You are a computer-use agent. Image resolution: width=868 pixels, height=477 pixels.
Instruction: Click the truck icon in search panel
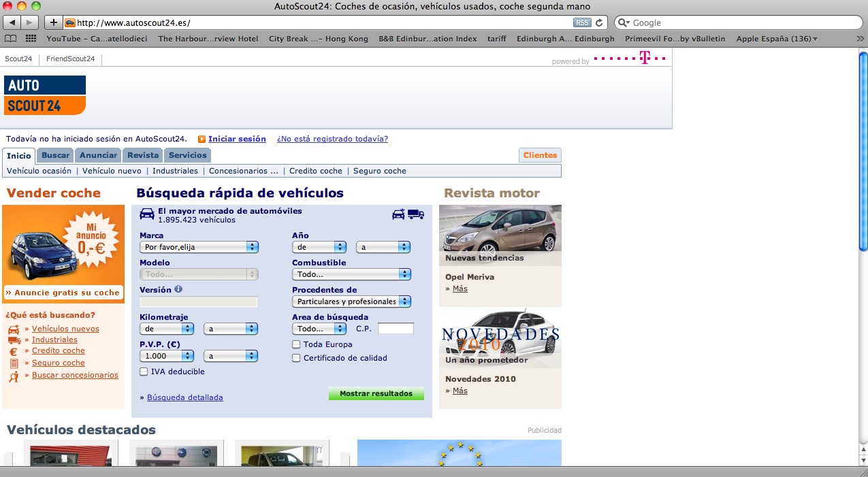(x=416, y=214)
